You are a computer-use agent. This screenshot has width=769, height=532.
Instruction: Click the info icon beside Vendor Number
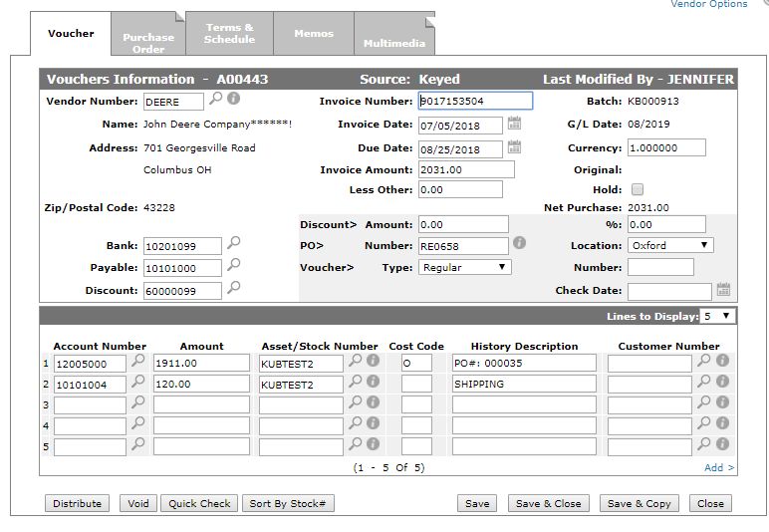233,100
